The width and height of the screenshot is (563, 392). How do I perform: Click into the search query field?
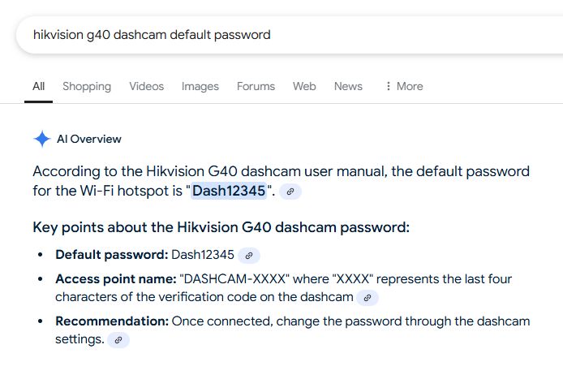[x=243, y=35]
